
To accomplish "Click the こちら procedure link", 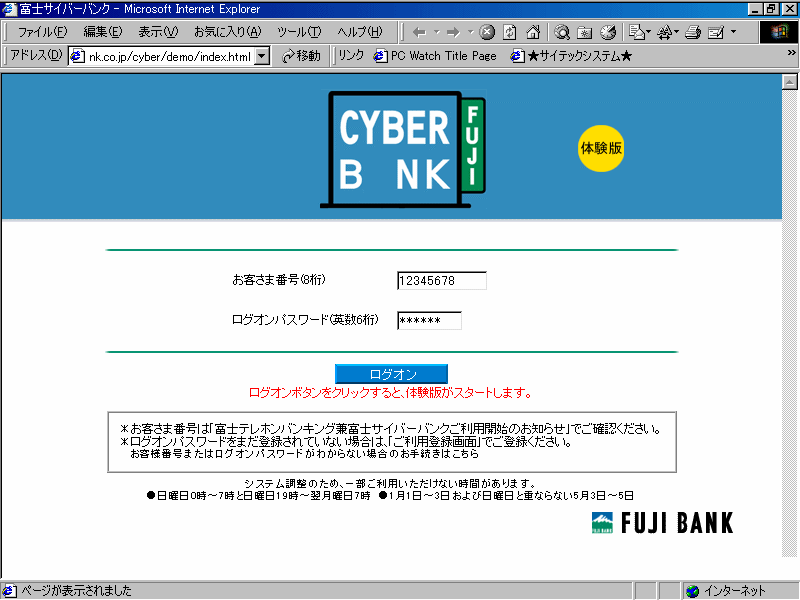I will (465, 454).
